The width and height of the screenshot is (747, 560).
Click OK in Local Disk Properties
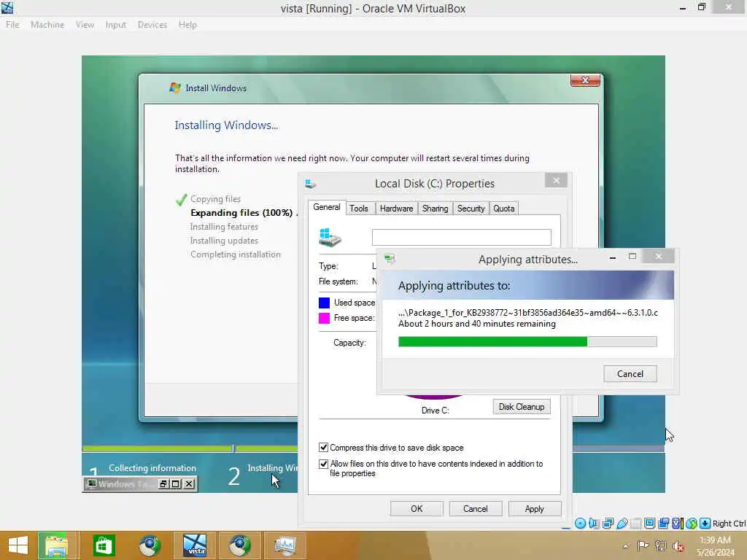coord(417,508)
